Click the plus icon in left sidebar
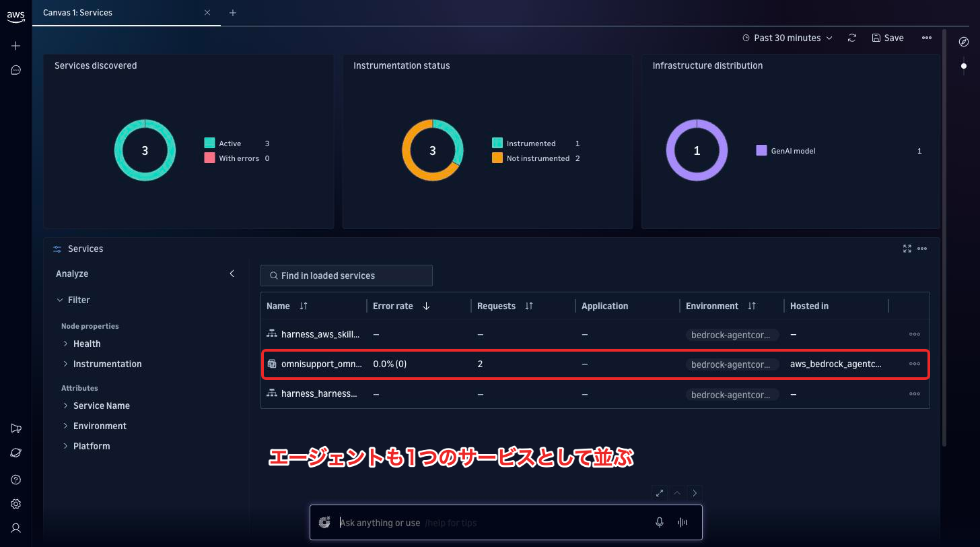 16,46
